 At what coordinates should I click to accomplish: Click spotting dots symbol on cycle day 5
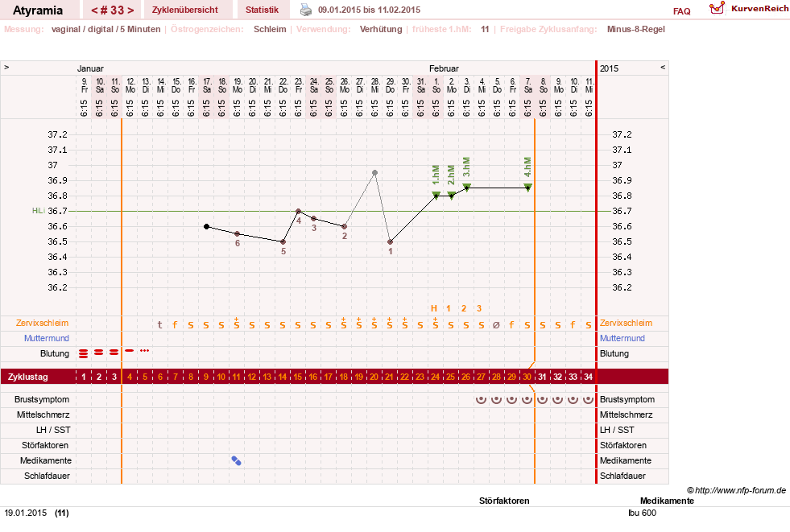(x=145, y=350)
